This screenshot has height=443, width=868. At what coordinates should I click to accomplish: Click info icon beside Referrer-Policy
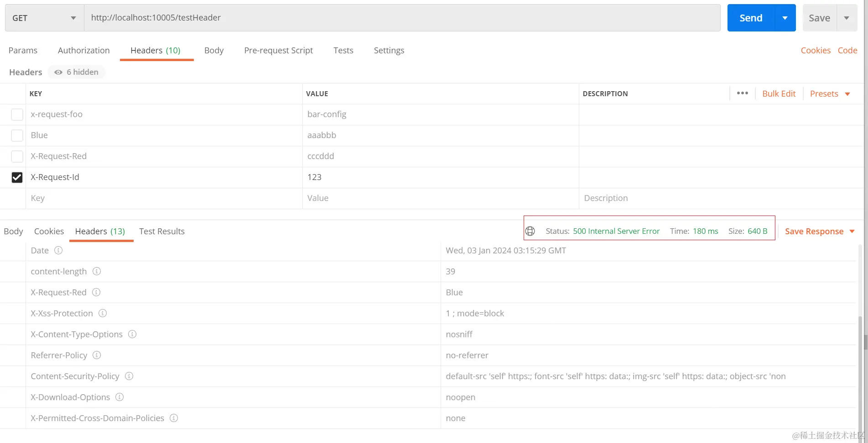pos(97,355)
